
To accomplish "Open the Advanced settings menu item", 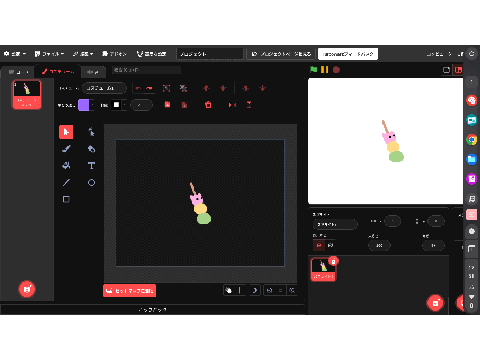I will coord(152,54).
